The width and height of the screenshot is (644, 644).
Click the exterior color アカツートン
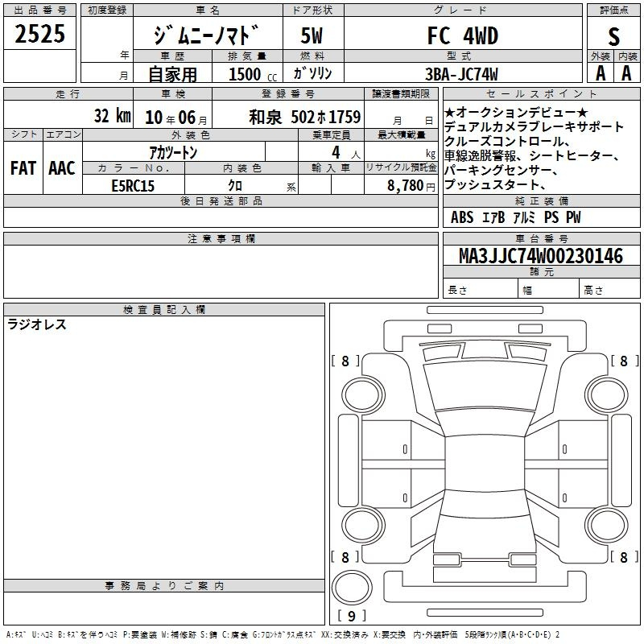(x=173, y=153)
